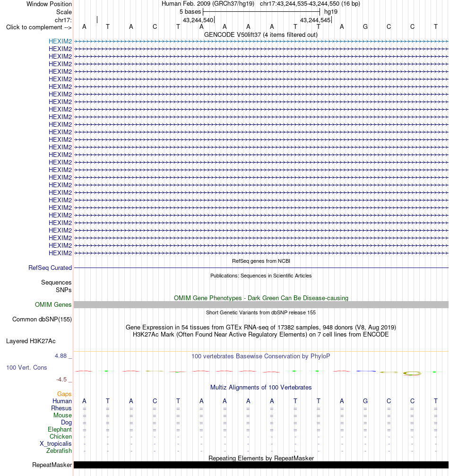
Task: Open the OMIM Gene Phenotypes track title
Action: tap(261, 298)
